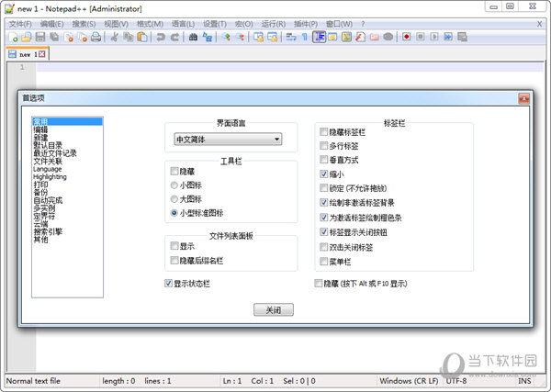The image size is (551, 392).
Task: Click the New file toolbar icon
Action: [x=13, y=37]
